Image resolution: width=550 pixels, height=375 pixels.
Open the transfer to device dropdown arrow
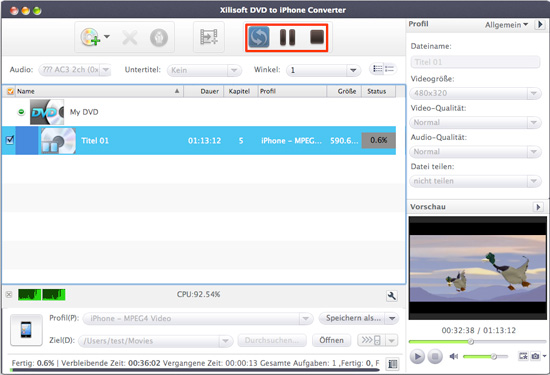pyautogui.click(x=392, y=340)
